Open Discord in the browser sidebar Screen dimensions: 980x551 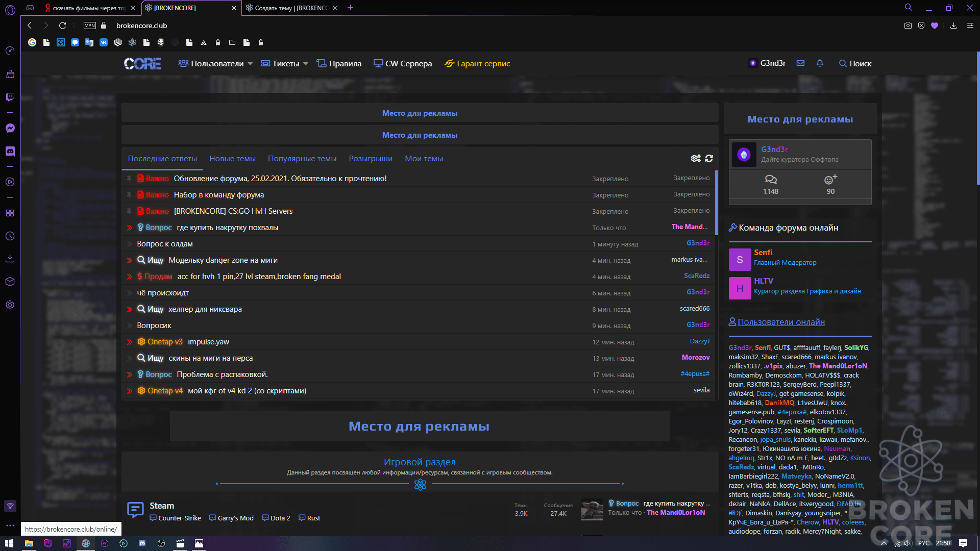[x=10, y=152]
